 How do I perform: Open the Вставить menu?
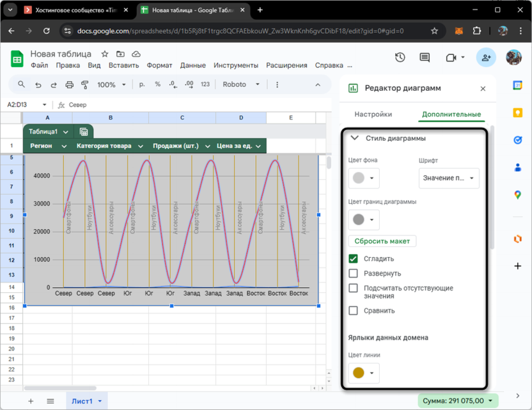pyautogui.click(x=123, y=65)
